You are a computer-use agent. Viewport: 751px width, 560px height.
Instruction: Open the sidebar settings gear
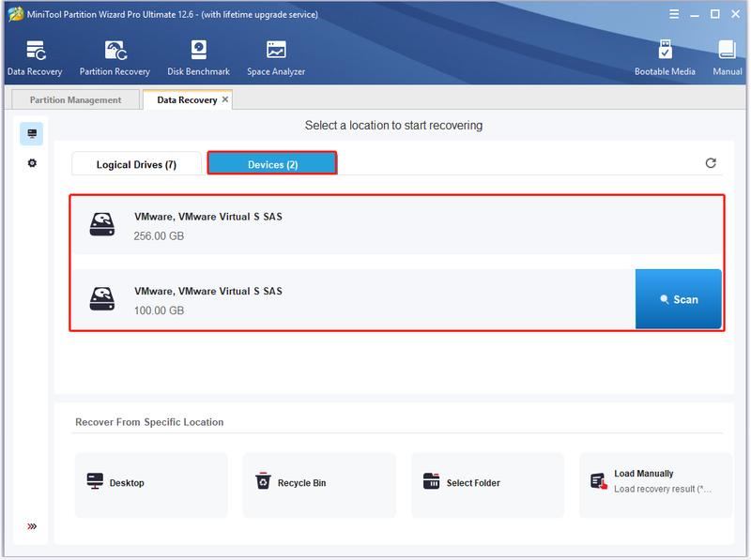tap(32, 163)
